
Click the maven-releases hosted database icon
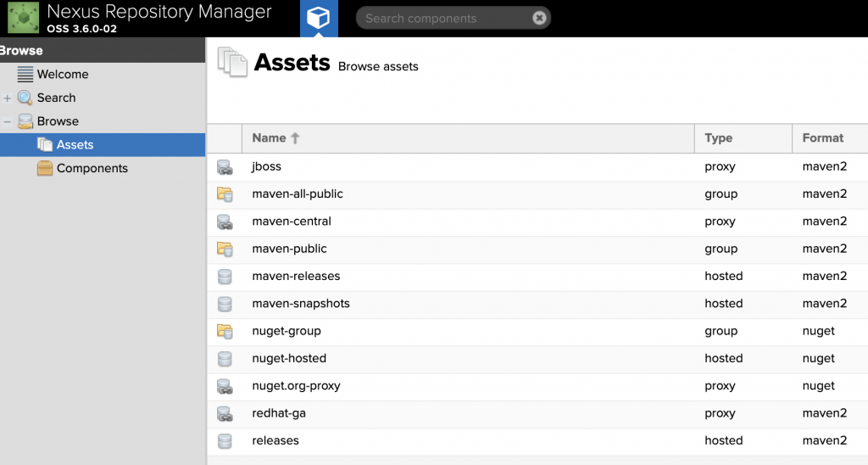coord(225,277)
